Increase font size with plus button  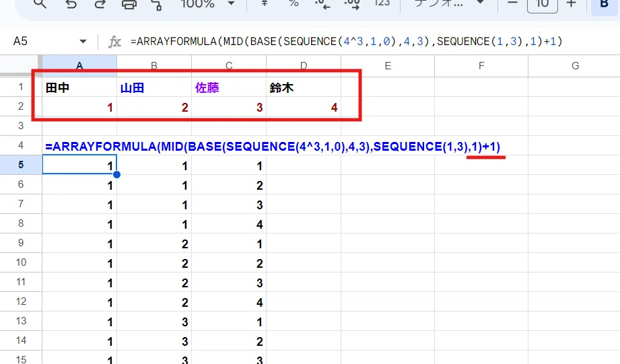[x=571, y=3]
